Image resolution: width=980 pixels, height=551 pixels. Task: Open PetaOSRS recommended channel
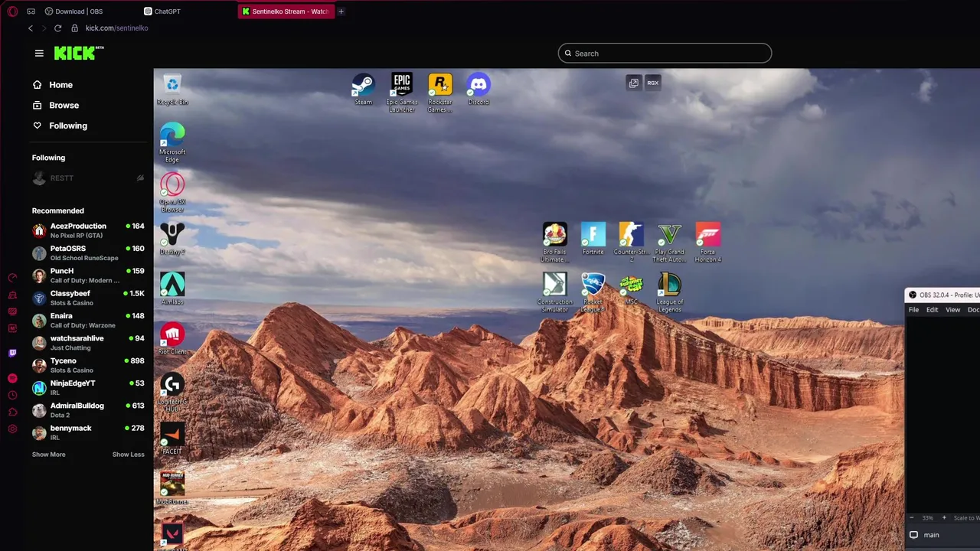88,253
